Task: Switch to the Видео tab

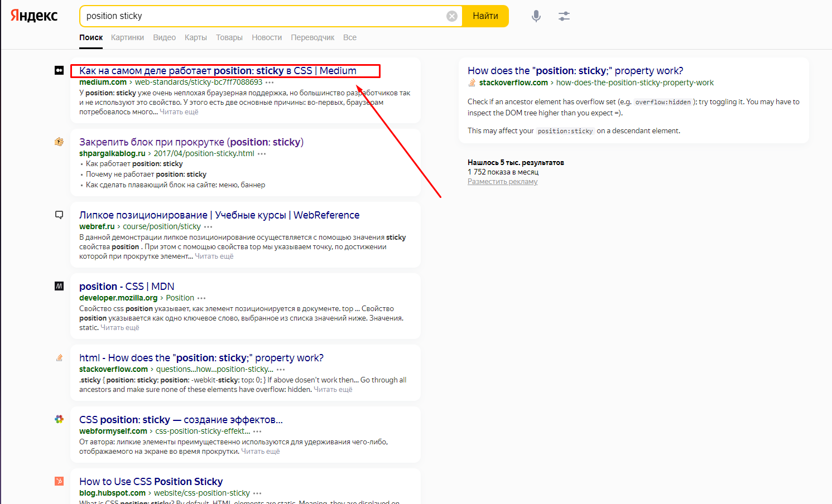Action: click(164, 37)
